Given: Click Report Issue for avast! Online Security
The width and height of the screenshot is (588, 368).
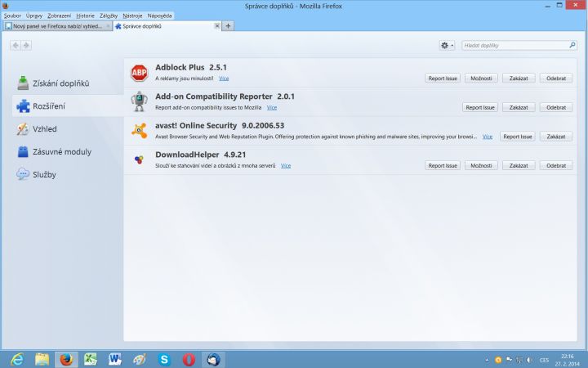Looking at the screenshot, I should [x=518, y=137].
